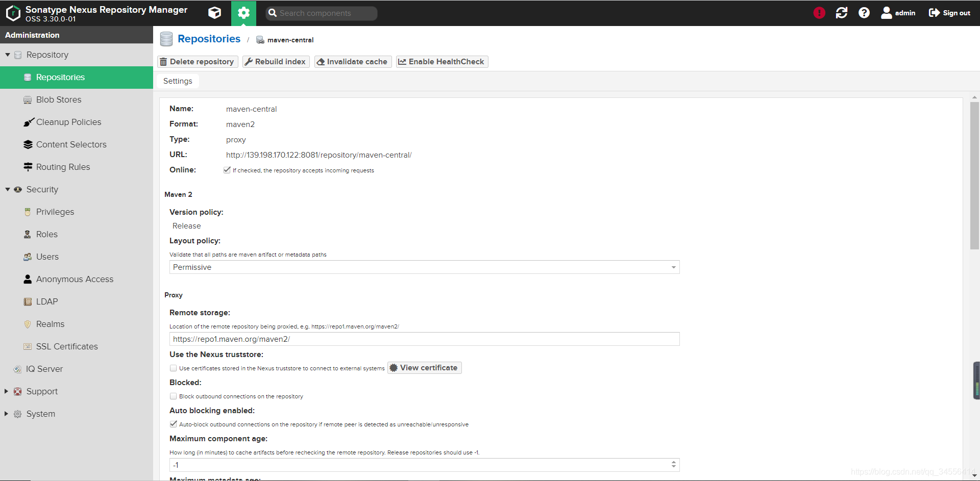Click the Repositories breadcrumb link

209,39
